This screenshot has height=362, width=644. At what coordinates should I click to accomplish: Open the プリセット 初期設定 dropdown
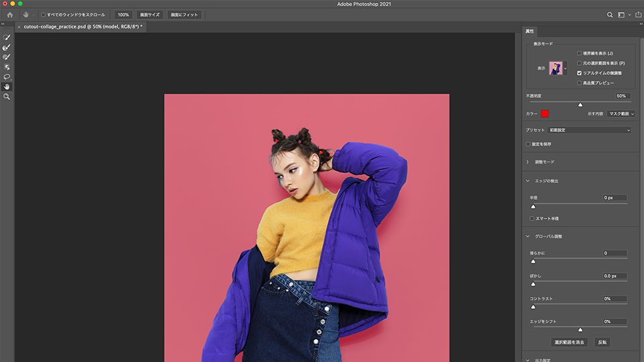pyautogui.click(x=590, y=130)
